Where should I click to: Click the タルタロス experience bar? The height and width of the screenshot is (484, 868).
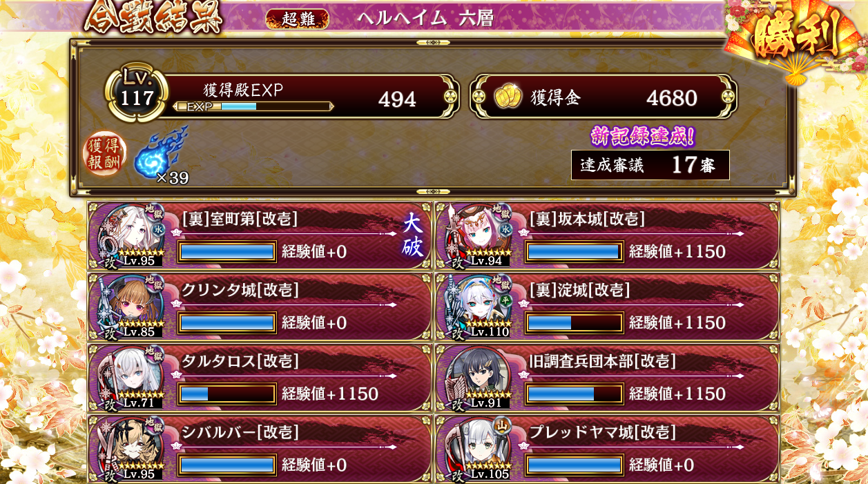[227, 394]
